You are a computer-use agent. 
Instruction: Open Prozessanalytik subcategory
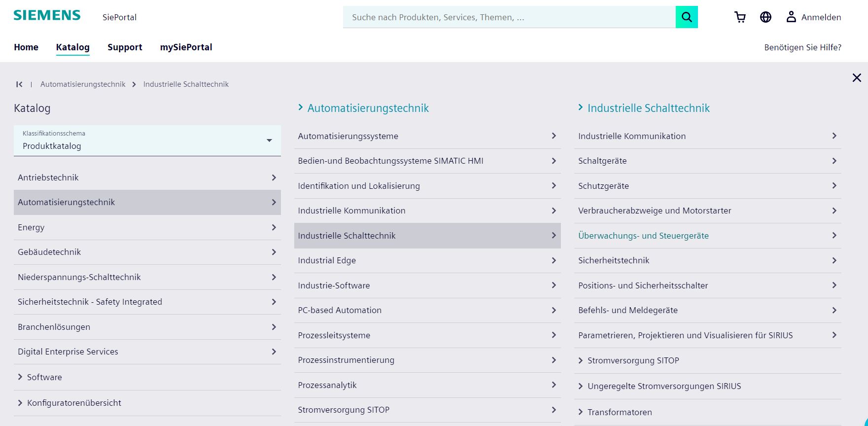pos(427,385)
